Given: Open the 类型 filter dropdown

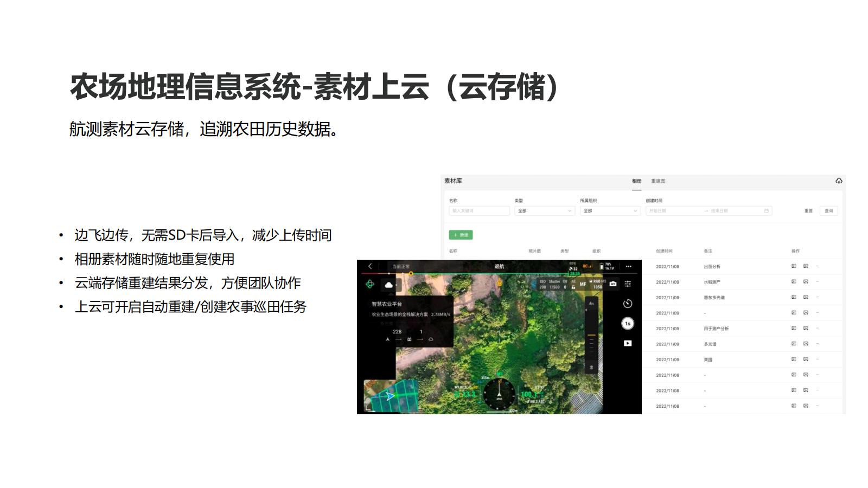Looking at the screenshot, I should [544, 211].
